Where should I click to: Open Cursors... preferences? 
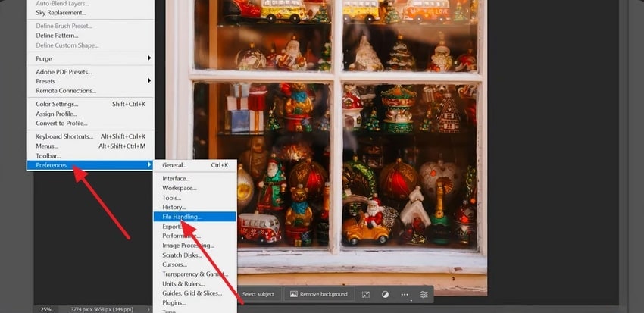click(x=195, y=264)
